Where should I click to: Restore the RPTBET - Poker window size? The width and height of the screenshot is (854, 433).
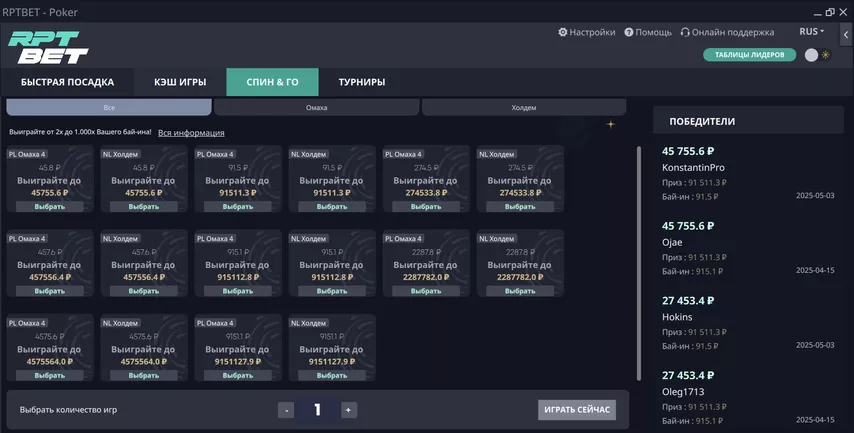(830, 12)
